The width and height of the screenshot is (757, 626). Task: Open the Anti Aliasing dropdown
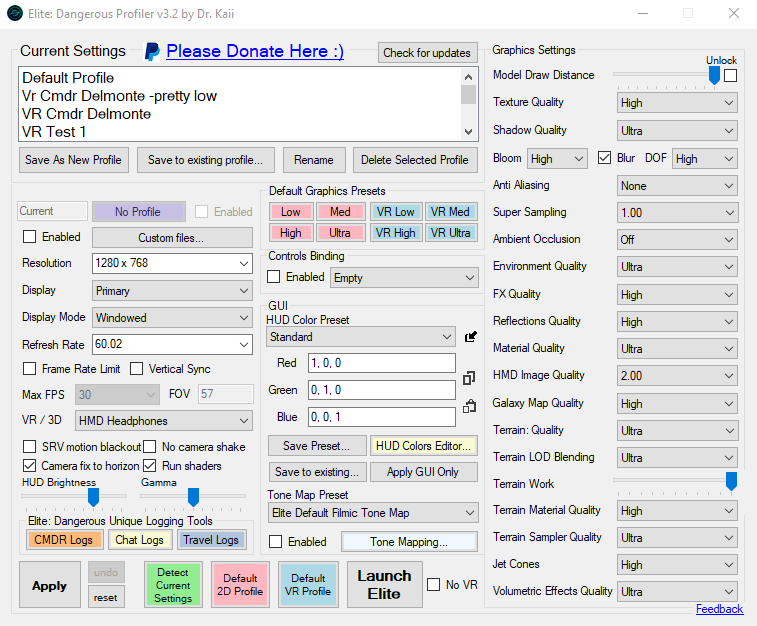677,186
